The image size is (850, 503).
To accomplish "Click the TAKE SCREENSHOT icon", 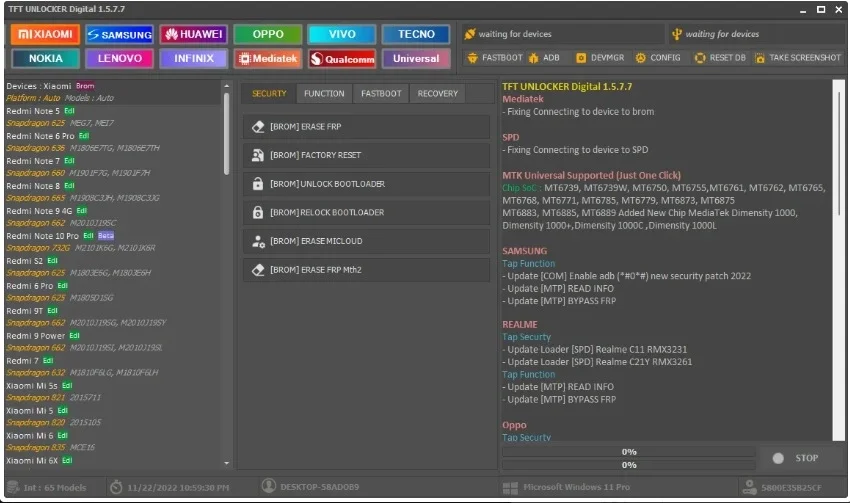I will click(x=760, y=57).
